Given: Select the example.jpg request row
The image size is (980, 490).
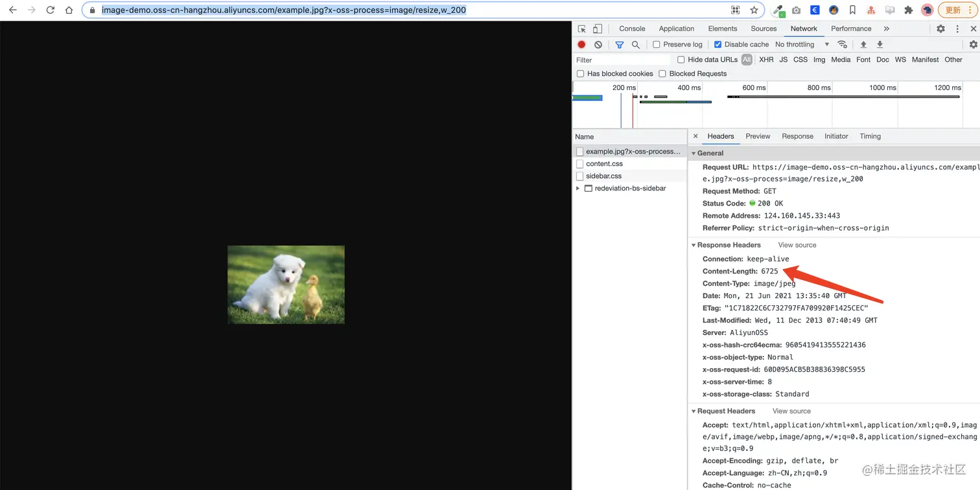Looking at the screenshot, I should coord(629,152).
